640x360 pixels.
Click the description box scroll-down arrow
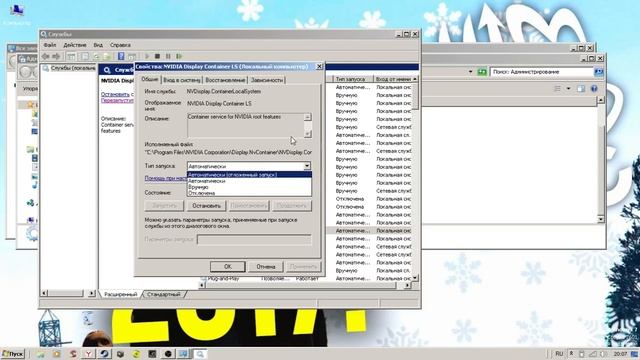(x=308, y=133)
